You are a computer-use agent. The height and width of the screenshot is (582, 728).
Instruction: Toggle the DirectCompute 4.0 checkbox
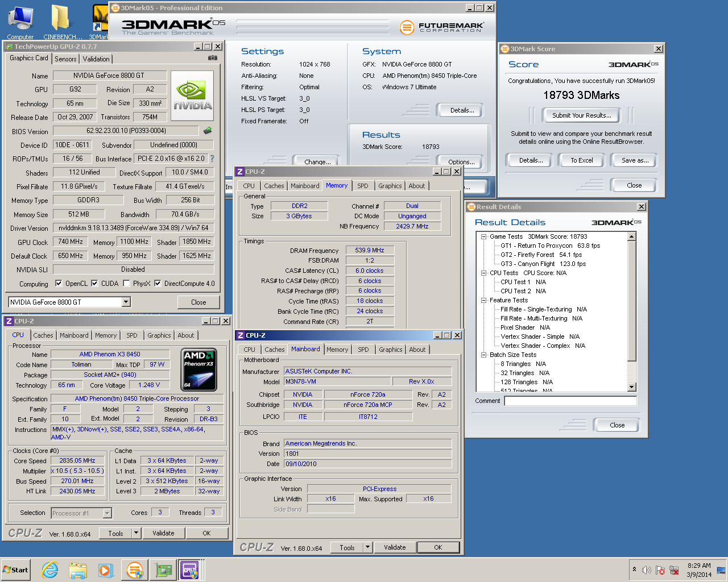point(158,283)
